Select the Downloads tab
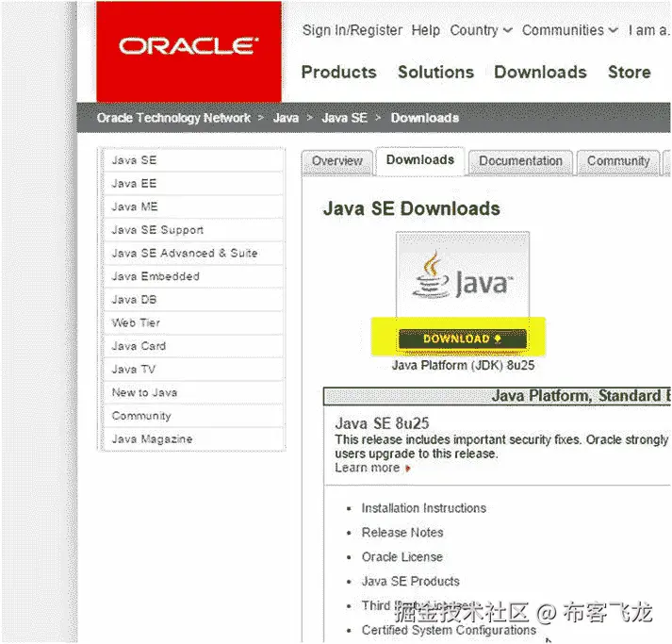The image size is (672, 644). pos(420,160)
